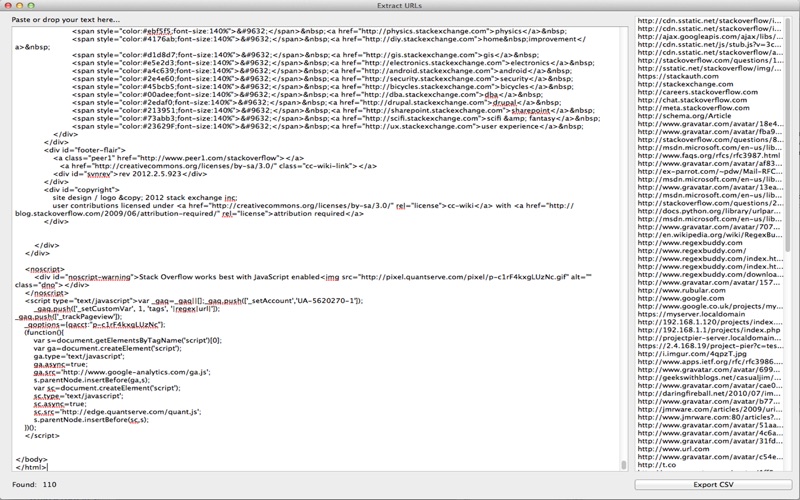Image resolution: width=800 pixels, height=500 pixels.
Task: Select the gravatar avatar/fba9 URL row
Action: click(x=709, y=132)
